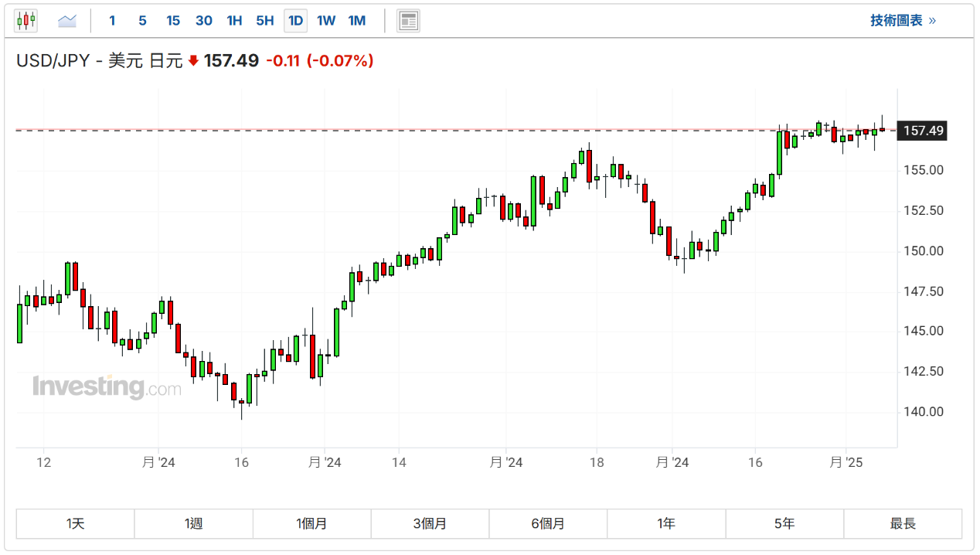Show the 3個月 time range
The image size is (980, 555).
(x=430, y=524)
